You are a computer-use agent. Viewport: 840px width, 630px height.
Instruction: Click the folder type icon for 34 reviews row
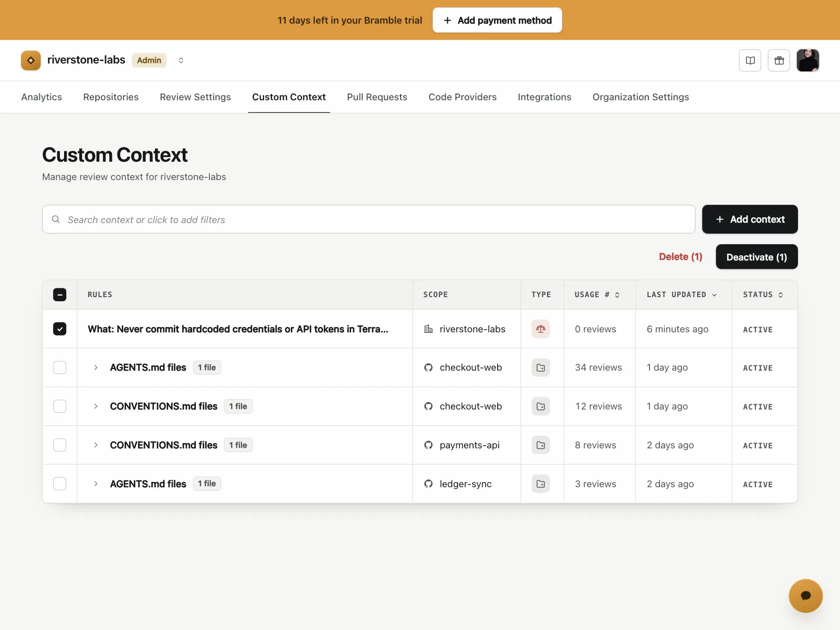point(541,368)
